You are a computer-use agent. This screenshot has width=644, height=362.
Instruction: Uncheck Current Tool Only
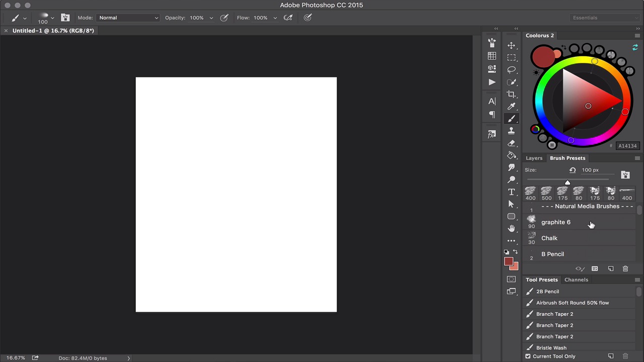(528, 356)
